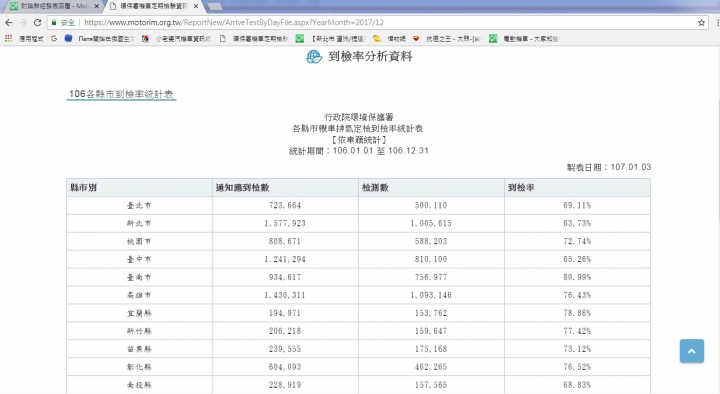Open the 小老婆汽機車資訊 bookmark

(x=176, y=39)
